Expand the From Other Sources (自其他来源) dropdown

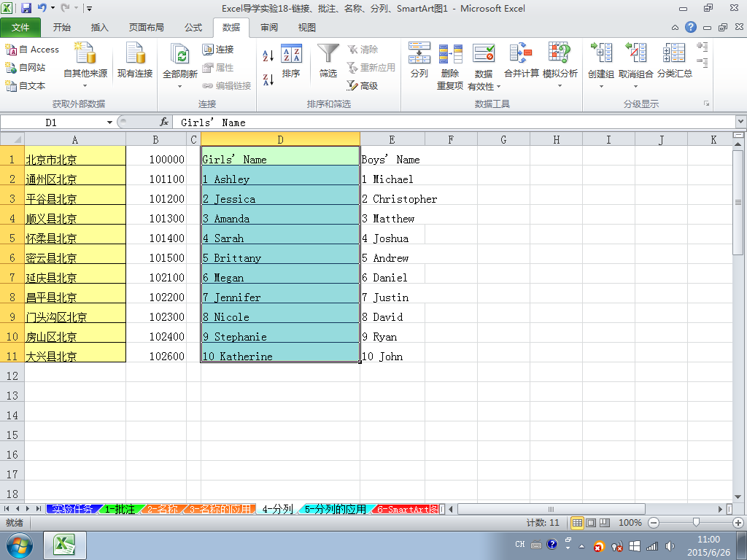click(x=85, y=86)
